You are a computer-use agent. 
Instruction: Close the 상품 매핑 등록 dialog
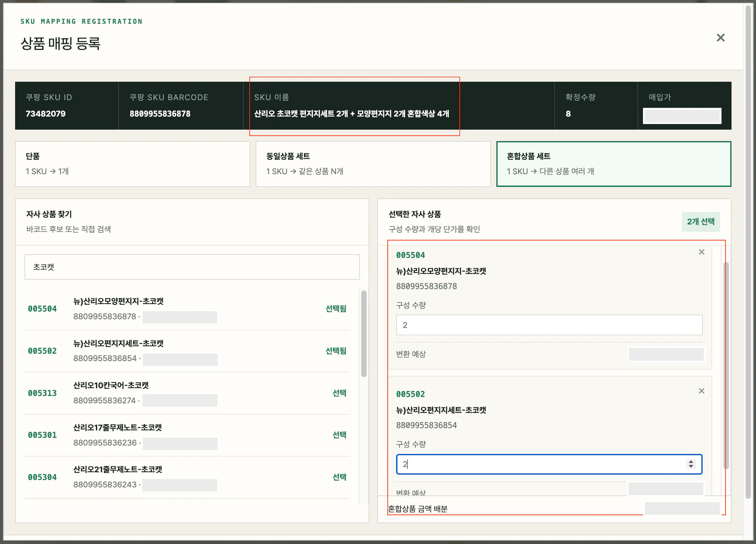720,38
